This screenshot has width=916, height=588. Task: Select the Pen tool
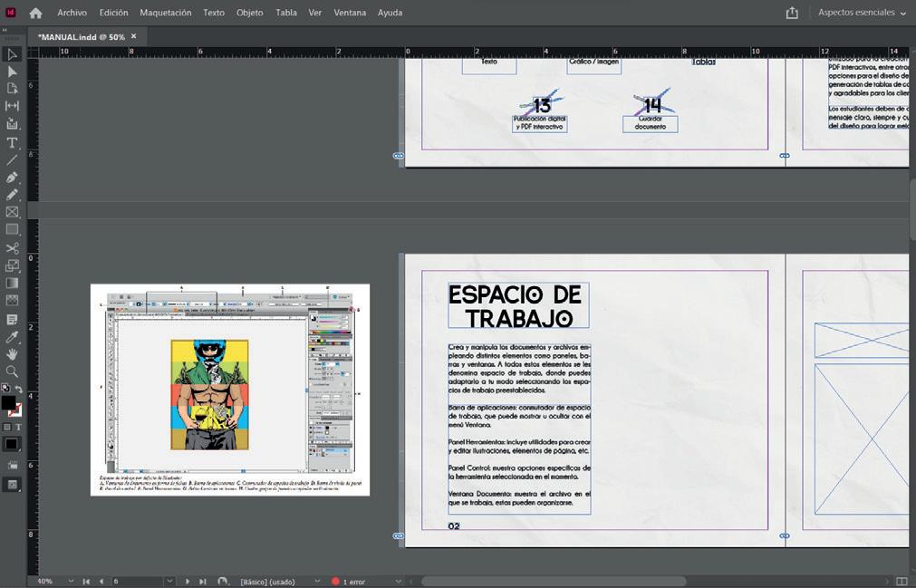point(12,178)
